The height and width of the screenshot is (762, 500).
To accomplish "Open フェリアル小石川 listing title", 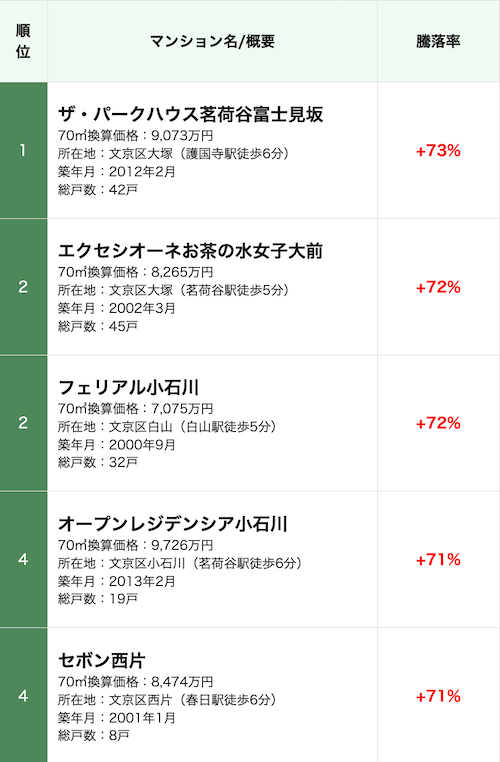I will pyautogui.click(x=128, y=388).
